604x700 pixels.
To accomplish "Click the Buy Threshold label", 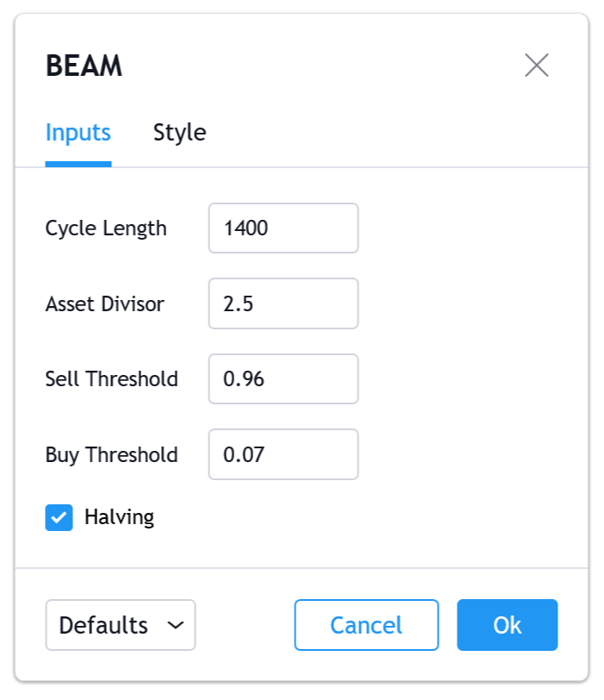I will pyautogui.click(x=111, y=454).
